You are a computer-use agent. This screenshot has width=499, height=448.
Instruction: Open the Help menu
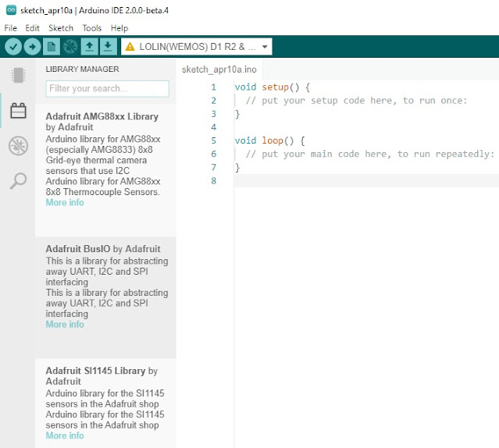coord(119,28)
